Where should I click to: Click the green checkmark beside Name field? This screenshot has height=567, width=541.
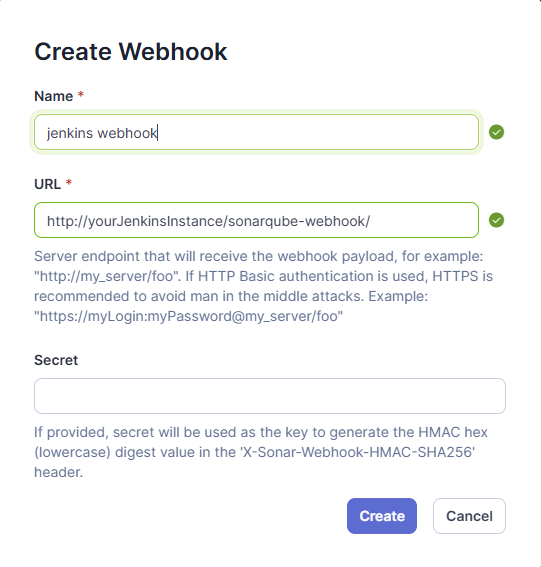[x=496, y=132]
